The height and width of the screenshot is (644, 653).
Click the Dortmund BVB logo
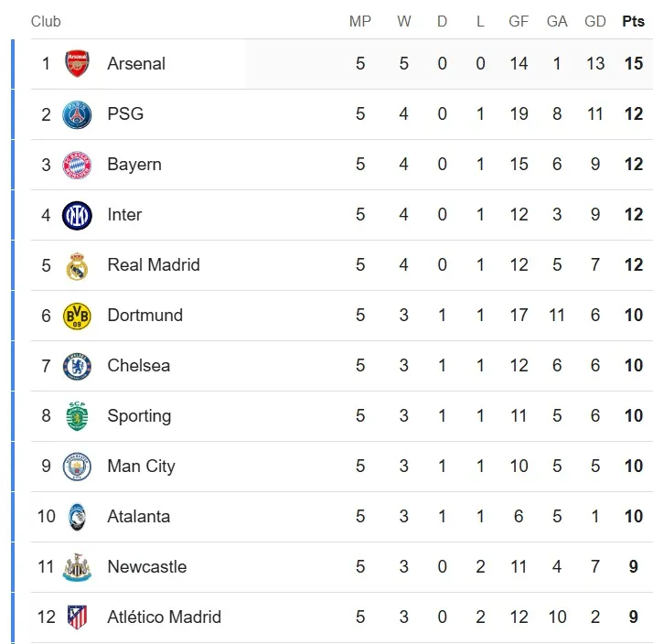(x=77, y=316)
